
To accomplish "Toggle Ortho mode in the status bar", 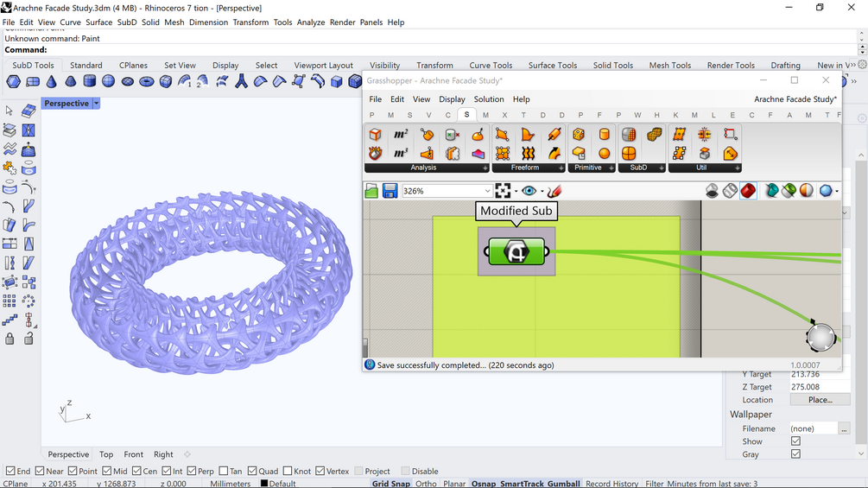I will point(427,484).
